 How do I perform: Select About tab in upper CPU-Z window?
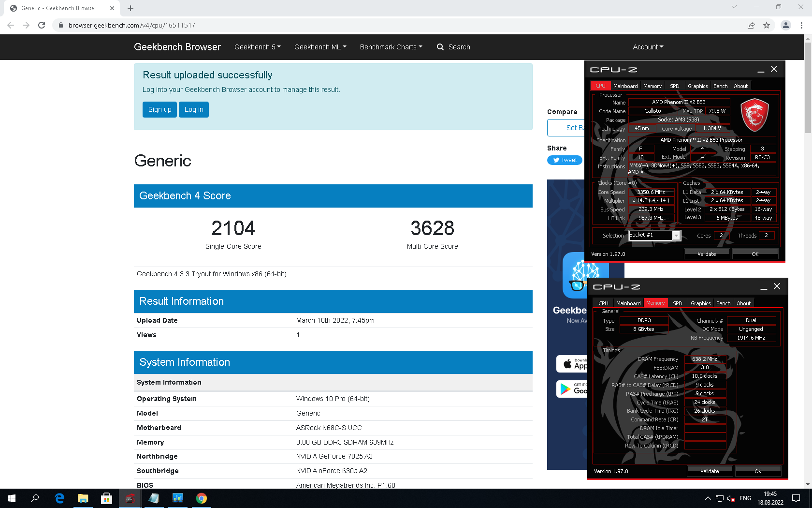741,86
